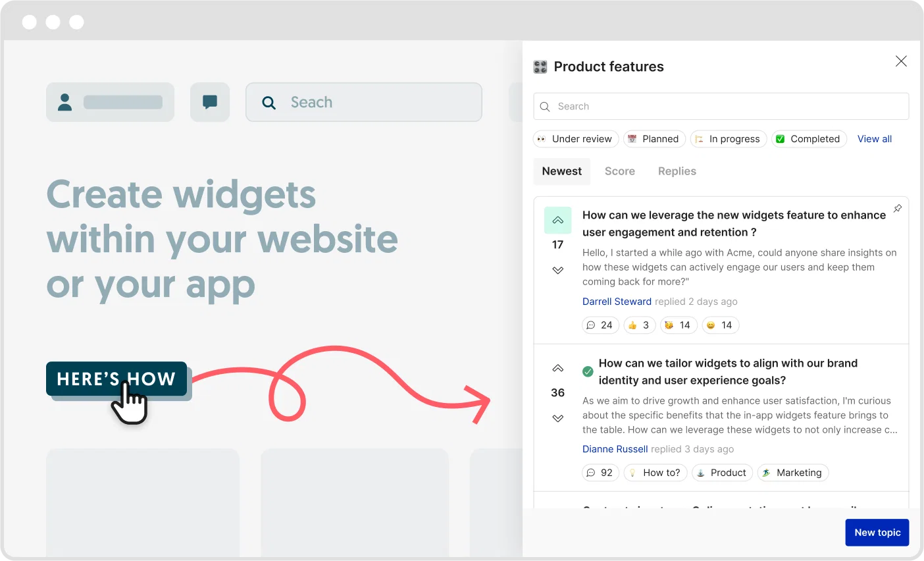The height and width of the screenshot is (561, 924).
Task: Click the Product features search field
Action: pyautogui.click(x=721, y=107)
